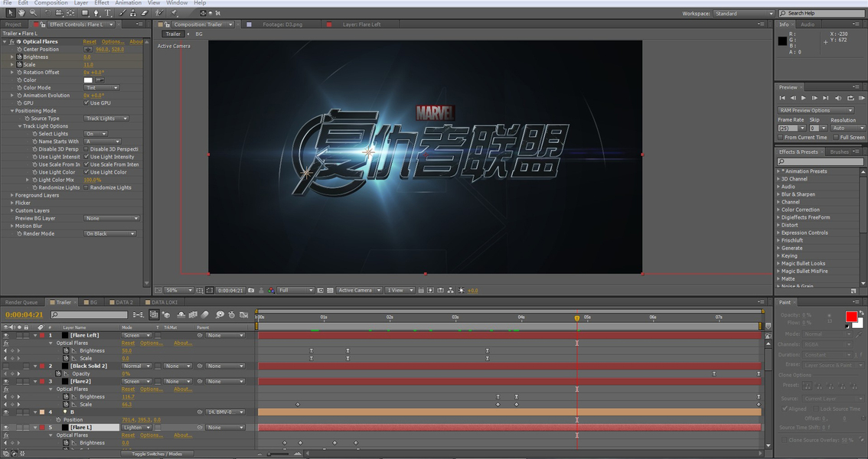
Task: Open Source Type Track Lights dropdown
Action: pyautogui.click(x=106, y=119)
